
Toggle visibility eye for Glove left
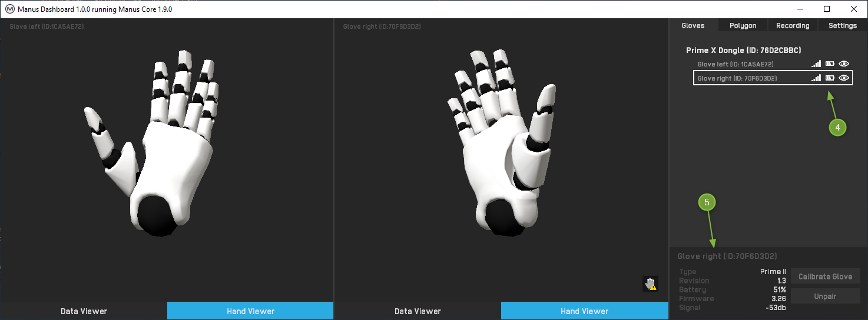[x=844, y=64]
